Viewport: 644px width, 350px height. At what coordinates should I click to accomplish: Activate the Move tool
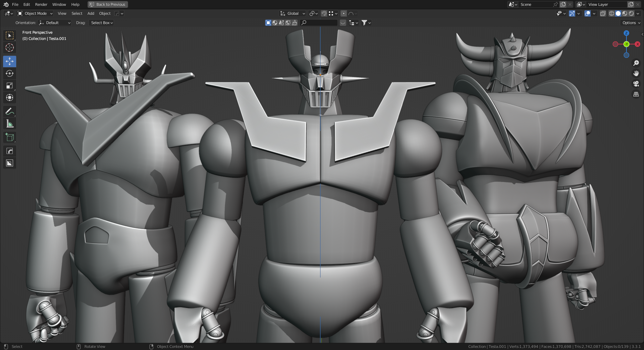tap(10, 61)
